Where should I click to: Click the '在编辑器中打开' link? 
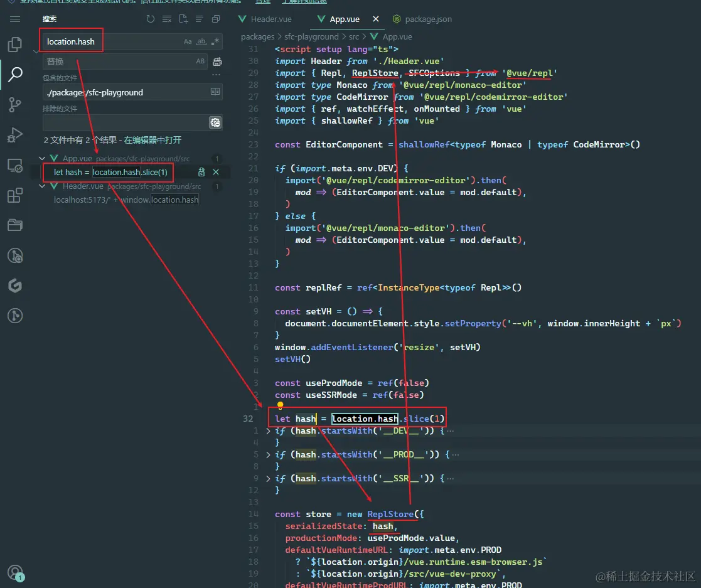153,140
